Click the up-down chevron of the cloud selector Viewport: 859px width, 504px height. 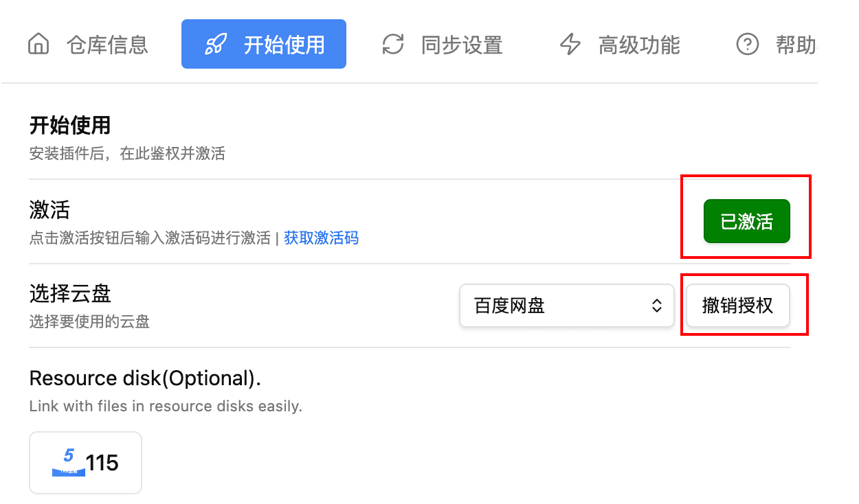coord(657,306)
